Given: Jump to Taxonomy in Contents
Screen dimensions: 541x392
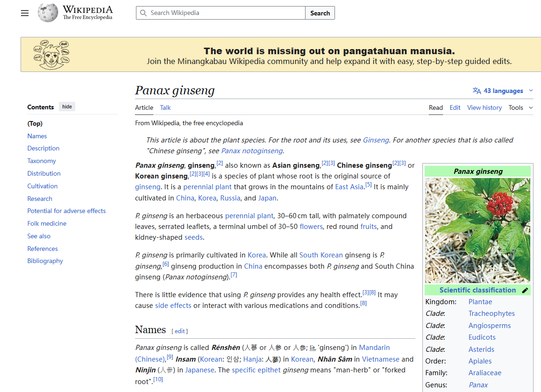Looking at the screenshot, I should click(42, 161).
